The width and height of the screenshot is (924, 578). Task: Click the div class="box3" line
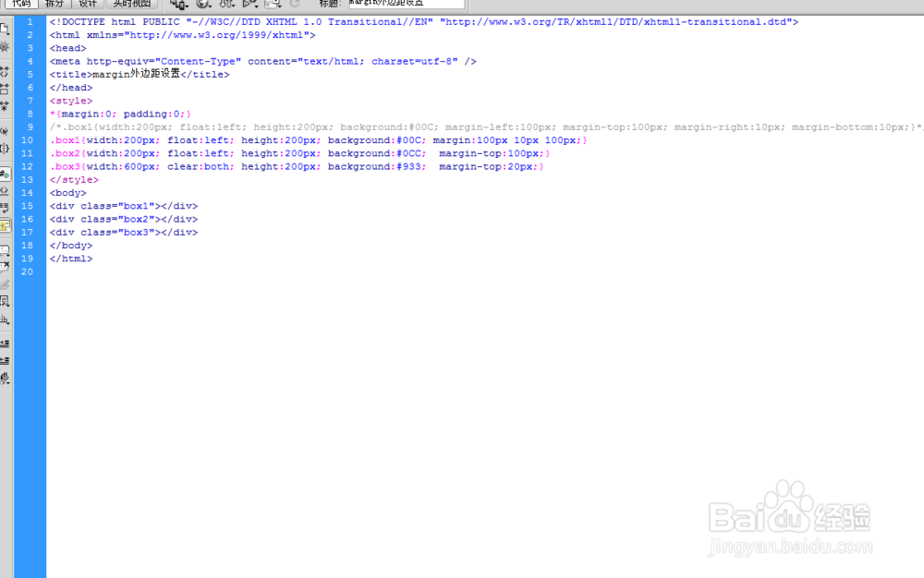click(x=124, y=233)
